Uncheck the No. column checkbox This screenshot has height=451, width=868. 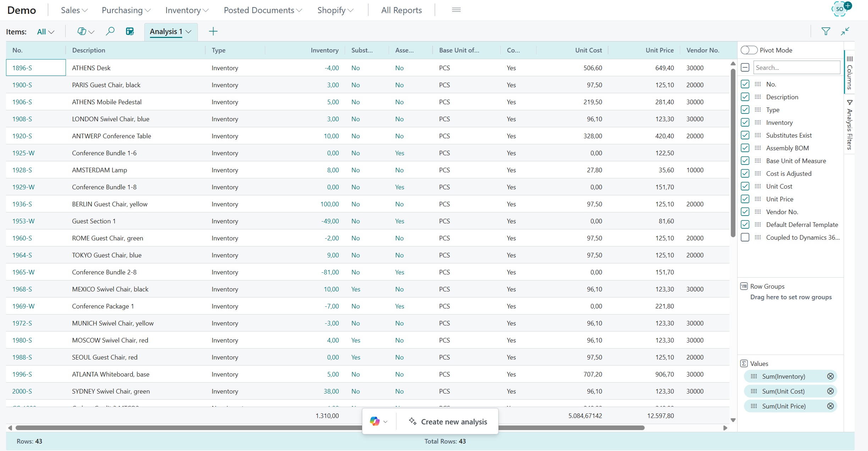coord(745,84)
